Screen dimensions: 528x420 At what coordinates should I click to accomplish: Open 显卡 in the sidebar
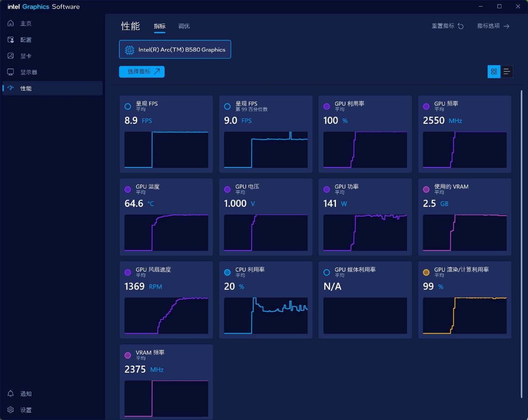(x=52, y=56)
